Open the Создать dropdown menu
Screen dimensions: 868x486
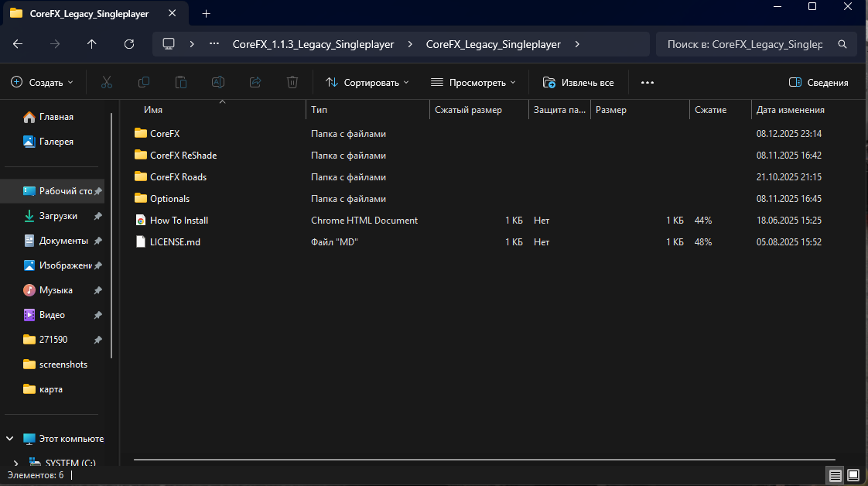pyautogui.click(x=43, y=82)
